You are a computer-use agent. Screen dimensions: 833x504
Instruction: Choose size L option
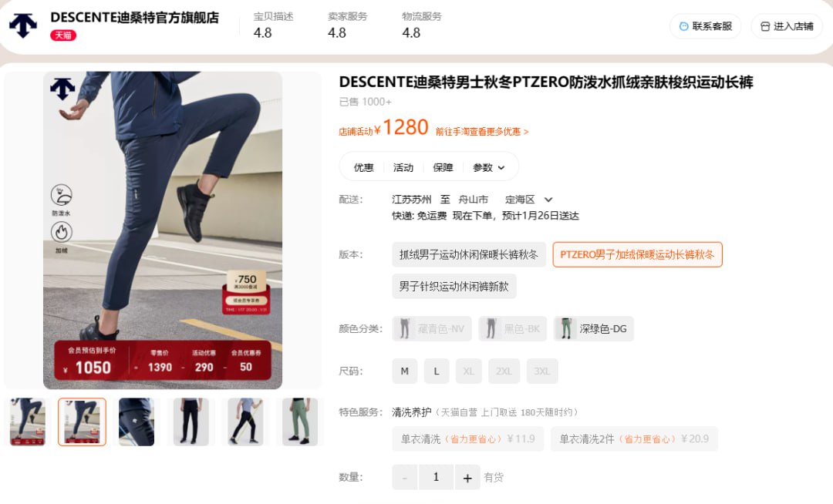click(437, 371)
